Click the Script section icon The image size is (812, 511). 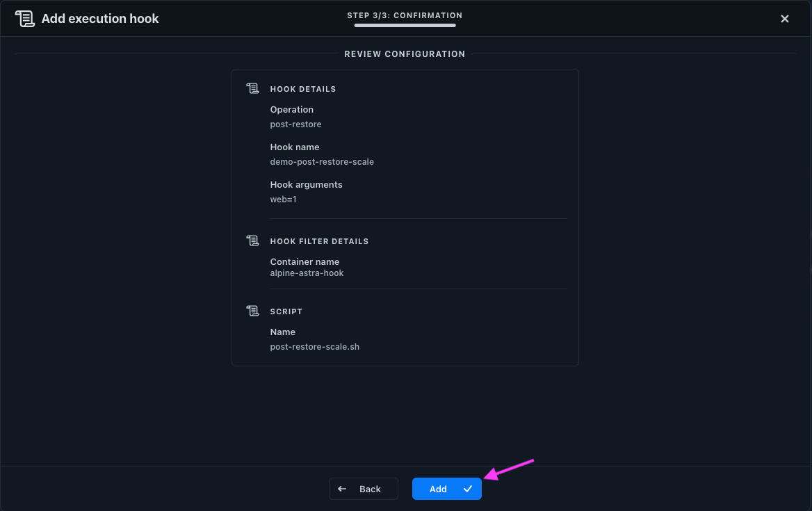(x=252, y=311)
